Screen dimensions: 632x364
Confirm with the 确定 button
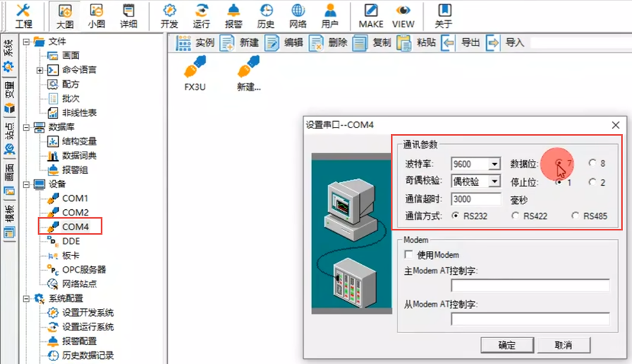click(507, 345)
